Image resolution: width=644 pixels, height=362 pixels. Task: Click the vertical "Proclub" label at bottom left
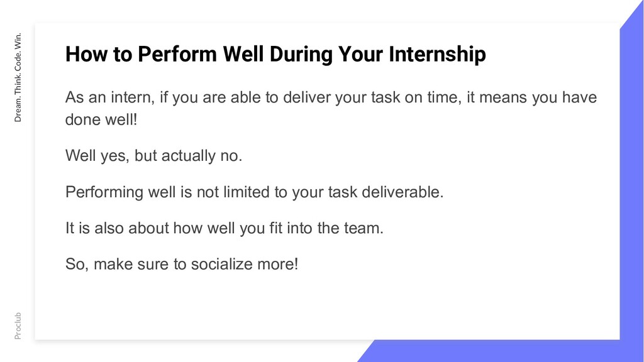tap(18, 326)
